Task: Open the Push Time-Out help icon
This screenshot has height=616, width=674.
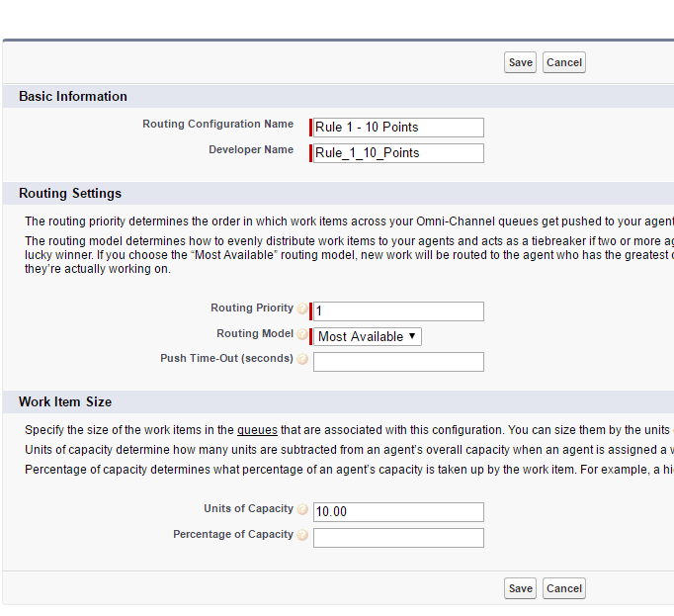Action: coord(302,360)
